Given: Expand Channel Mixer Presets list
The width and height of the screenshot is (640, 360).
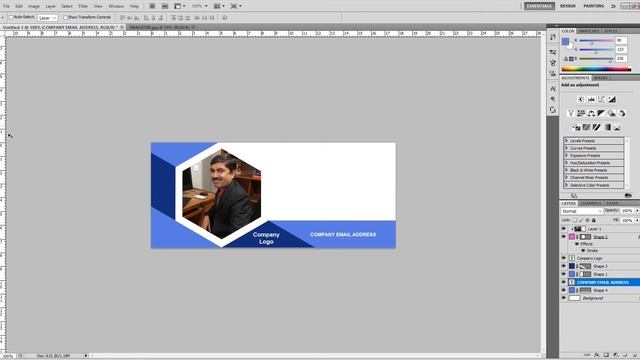Looking at the screenshot, I should (567, 178).
